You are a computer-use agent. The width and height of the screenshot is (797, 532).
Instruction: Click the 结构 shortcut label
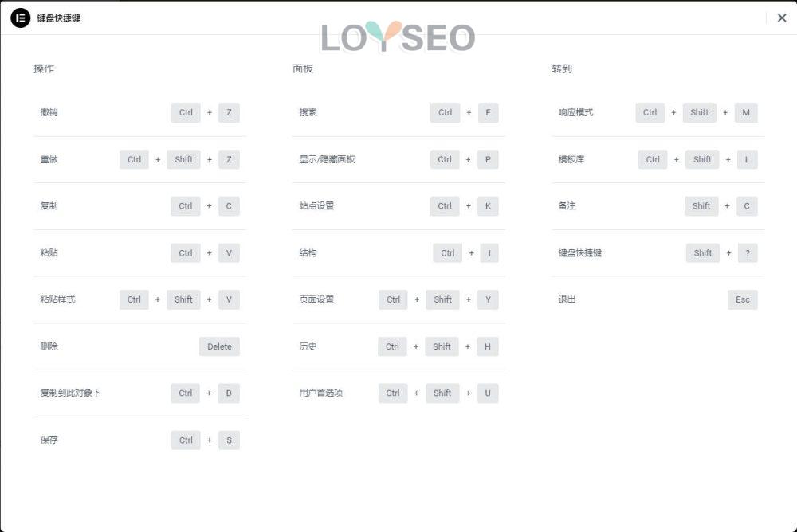308,252
